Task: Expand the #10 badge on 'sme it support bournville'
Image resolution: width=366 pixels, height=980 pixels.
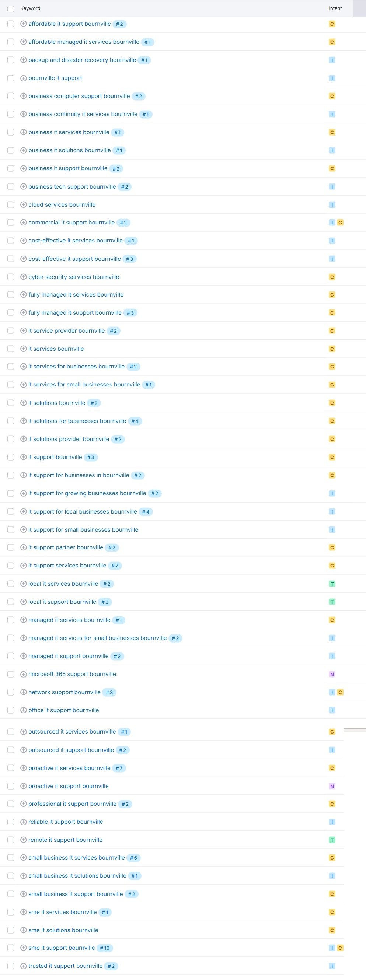Action: (105, 948)
